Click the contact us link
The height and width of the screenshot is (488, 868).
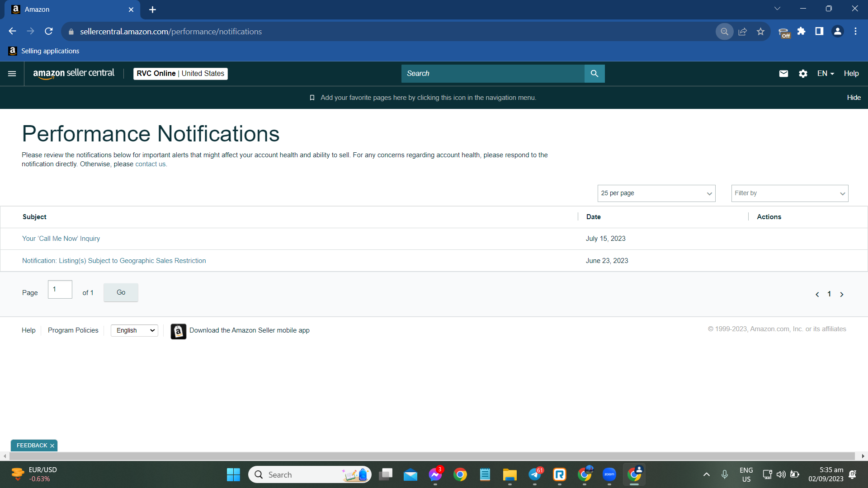tap(151, 164)
